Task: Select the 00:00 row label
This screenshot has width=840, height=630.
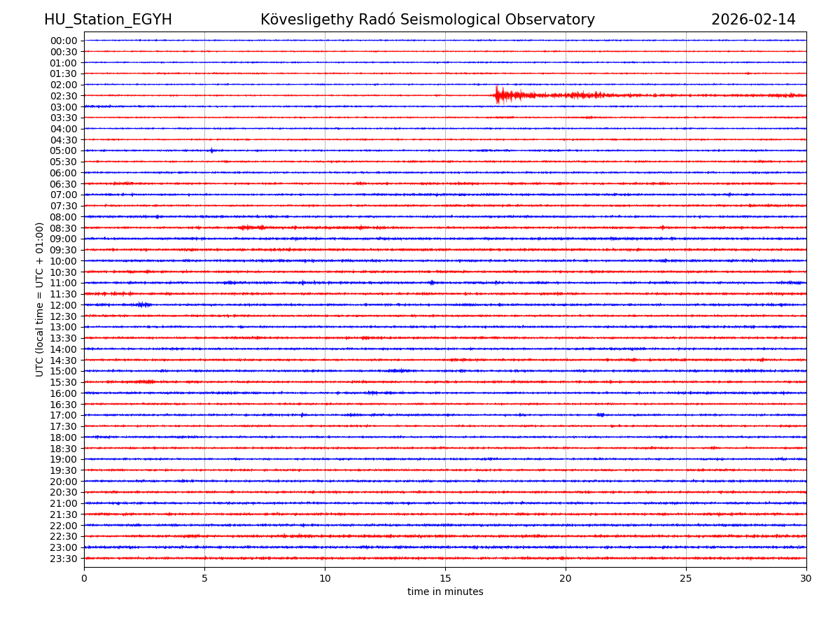Action: point(64,41)
